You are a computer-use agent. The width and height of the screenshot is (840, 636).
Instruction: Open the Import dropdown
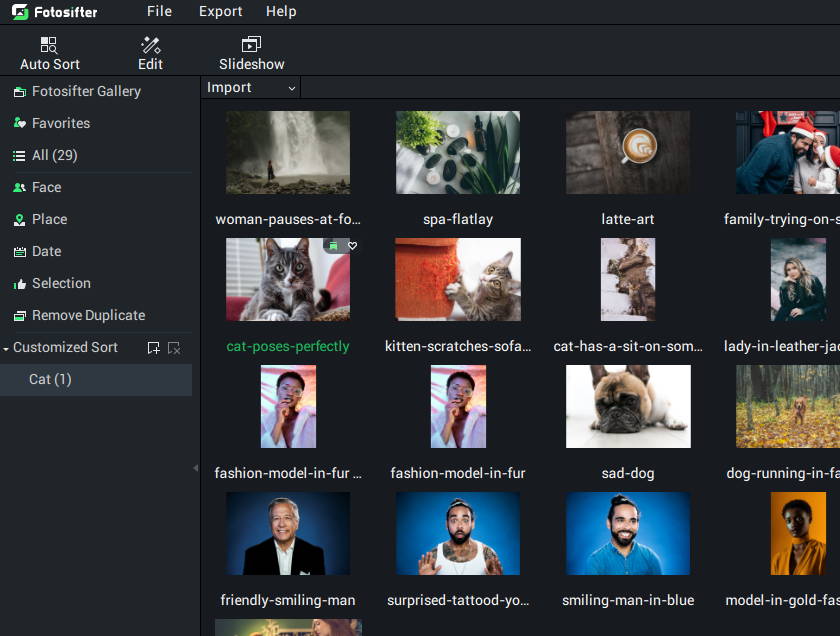(x=251, y=88)
